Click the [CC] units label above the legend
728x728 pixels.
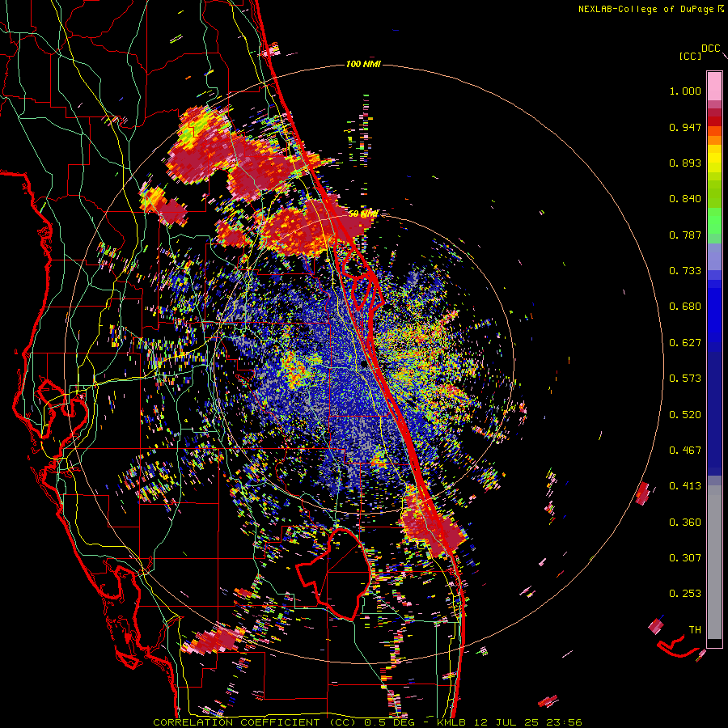(x=690, y=56)
